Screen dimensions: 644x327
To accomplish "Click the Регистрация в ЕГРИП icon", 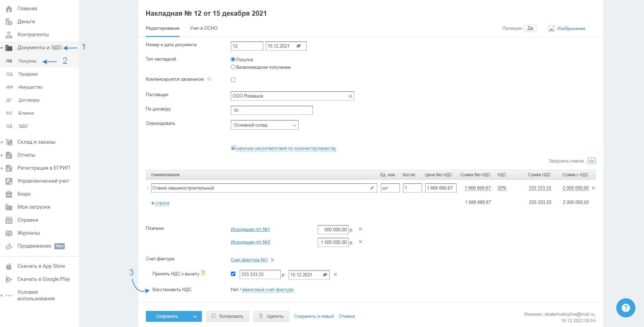I will pos(9,168).
